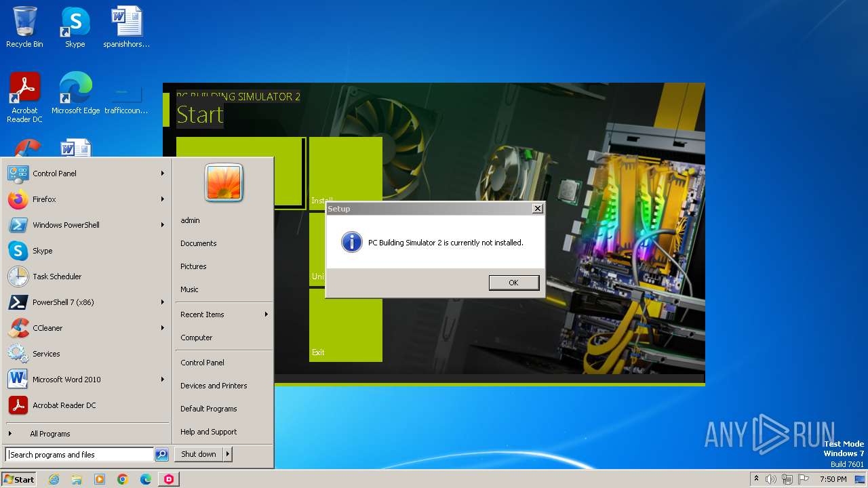Click the user account picture
Image resolution: width=868 pixels, height=488 pixels.
[x=224, y=183]
